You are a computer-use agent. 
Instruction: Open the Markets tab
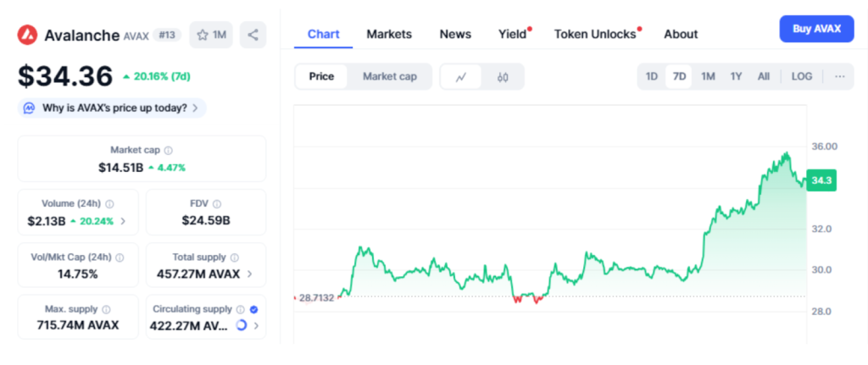tap(389, 34)
